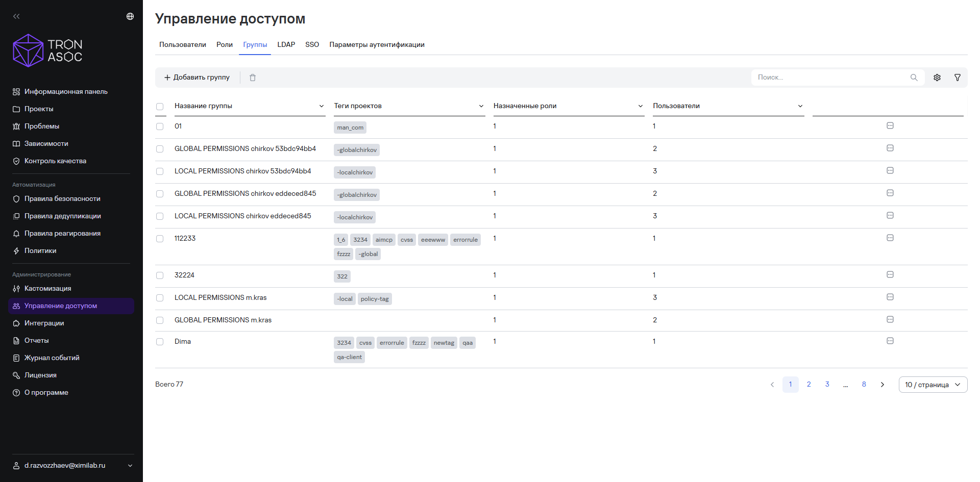Collapse the sidebar with the double chevron icon
Image resolution: width=980 pixels, height=482 pixels.
click(16, 16)
